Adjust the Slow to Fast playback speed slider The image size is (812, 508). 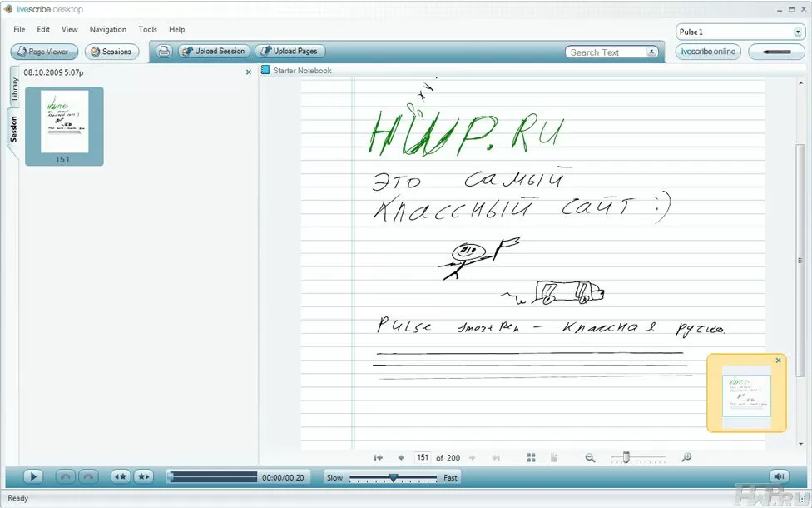[x=393, y=477]
